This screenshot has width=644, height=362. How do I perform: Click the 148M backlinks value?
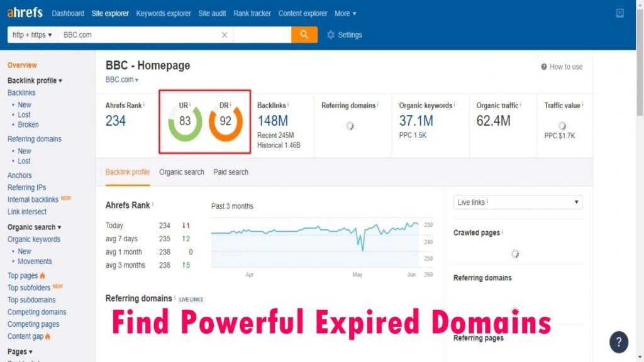[x=273, y=121]
